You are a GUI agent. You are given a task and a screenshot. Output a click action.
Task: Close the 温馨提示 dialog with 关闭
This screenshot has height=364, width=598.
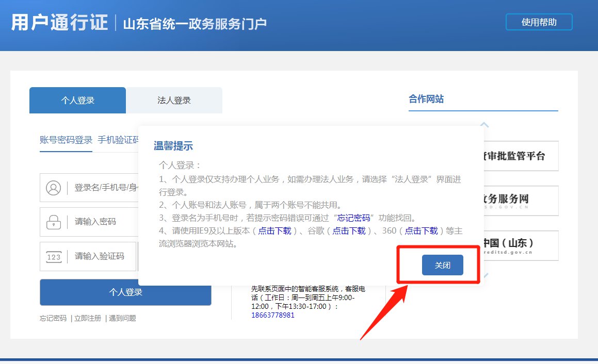[x=442, y=265]
